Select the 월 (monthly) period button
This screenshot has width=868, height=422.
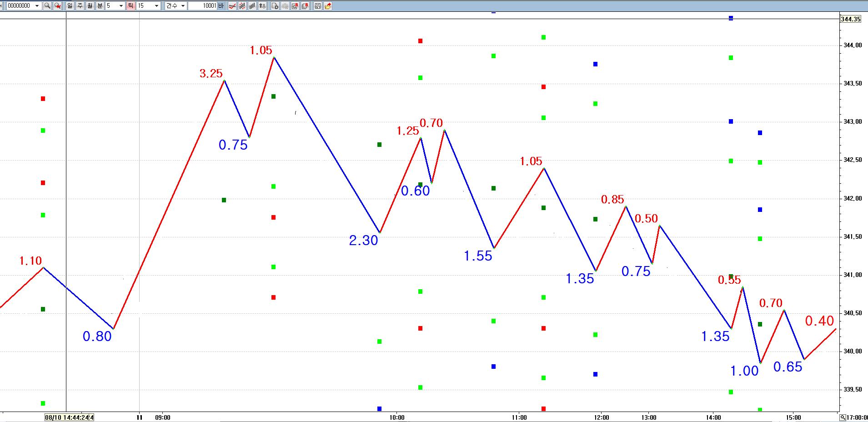(90, 6)
